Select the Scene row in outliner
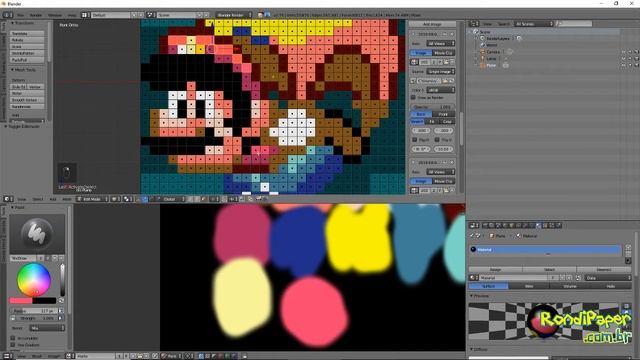640x360 pixels. (485, 31)
